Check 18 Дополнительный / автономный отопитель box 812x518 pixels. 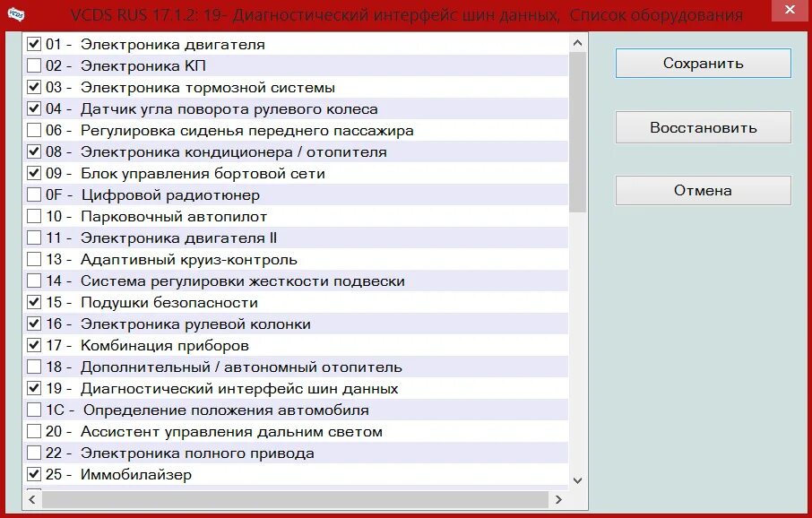pyautogui.click(x=34, y=367)
